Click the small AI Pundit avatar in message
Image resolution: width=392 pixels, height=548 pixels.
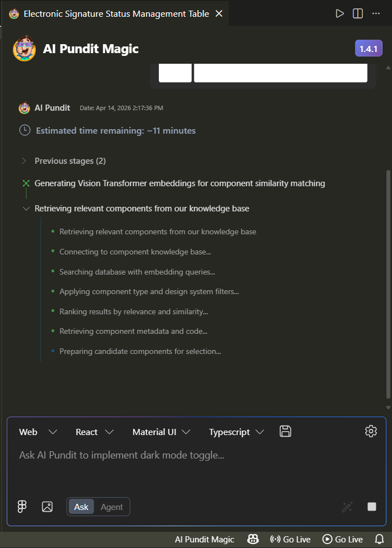point(24,108)
